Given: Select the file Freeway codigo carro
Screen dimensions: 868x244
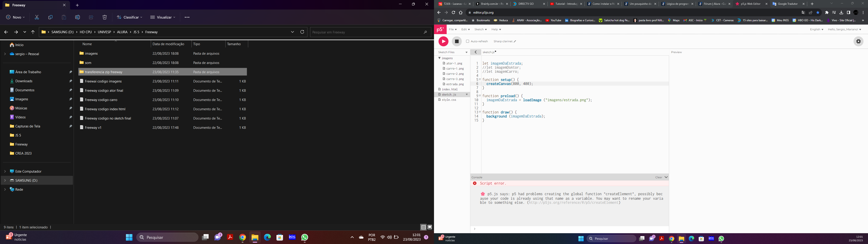Looking at the screenshot, I should pos(163,100).
